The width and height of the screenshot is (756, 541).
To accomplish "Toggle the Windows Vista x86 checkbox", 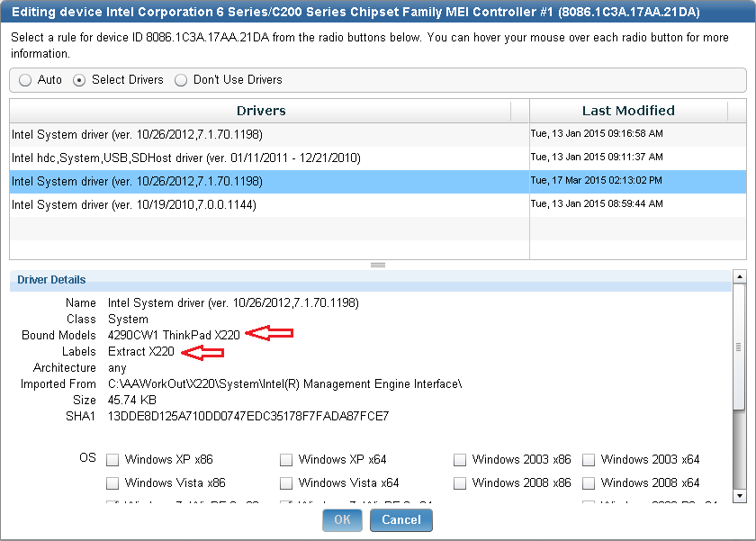I will pyautogui.click(x=112, y=482).
